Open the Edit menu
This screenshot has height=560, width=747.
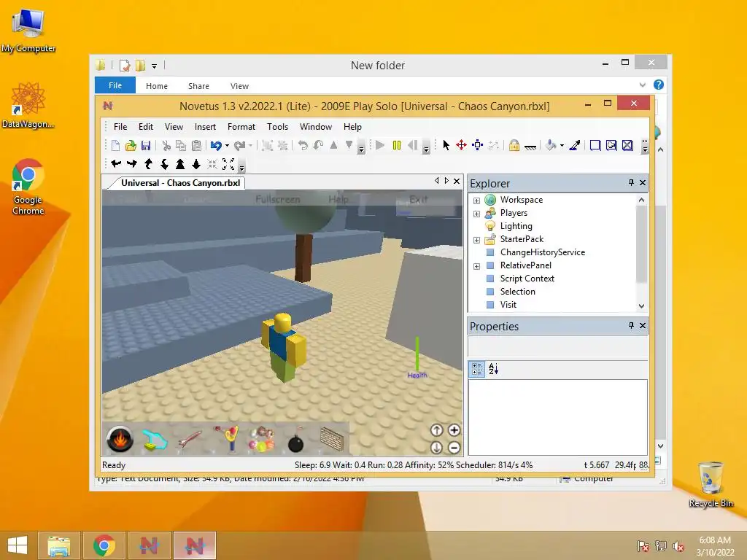[x=146, y=127]
